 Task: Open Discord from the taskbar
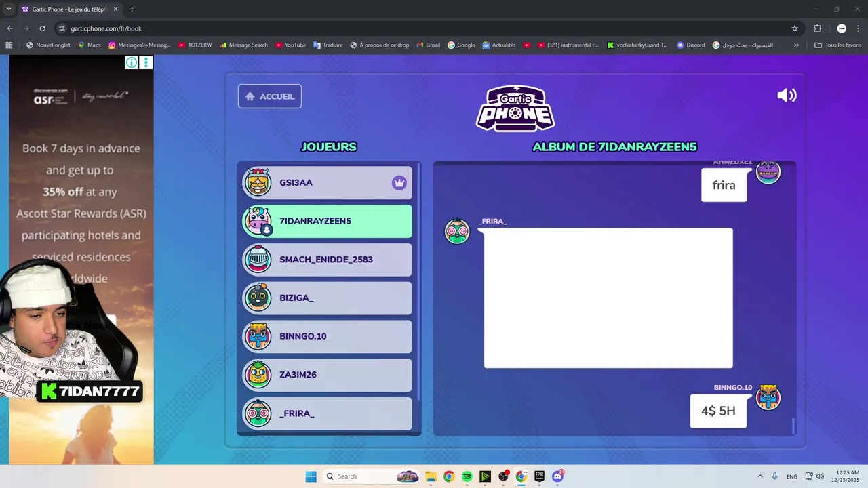point(557,476)
